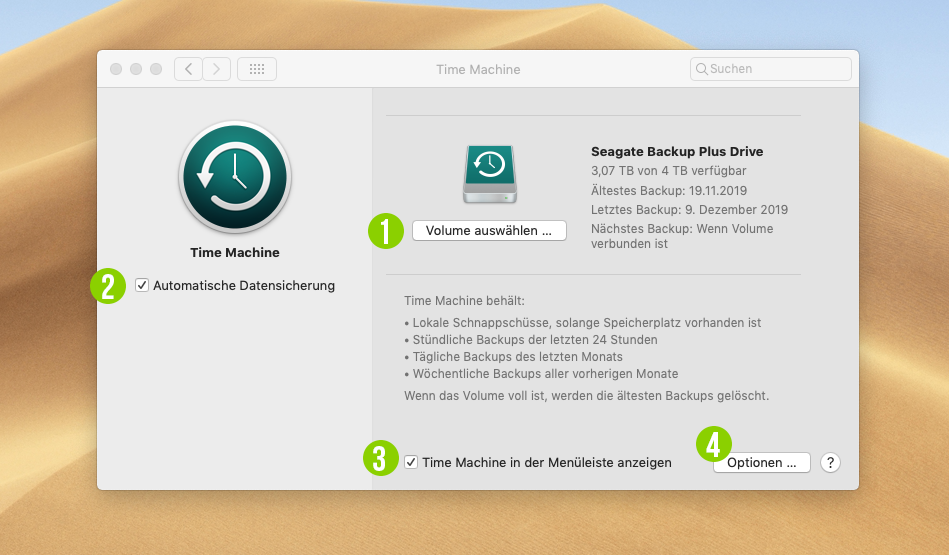Click Time Machine label under clock icon
The image size is (949, 555).
[x=235, y=252]
